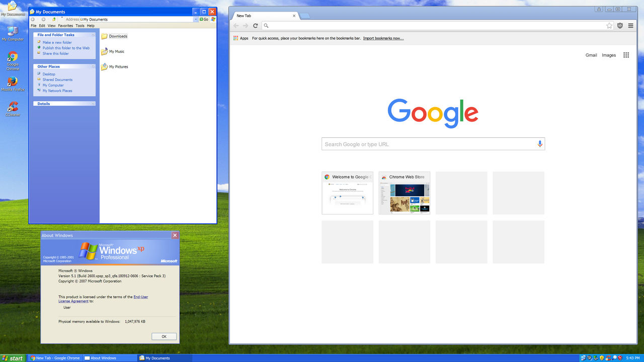
Task: Close the New Tab tab
Action: pyautogui.click(x=293, y=16)
